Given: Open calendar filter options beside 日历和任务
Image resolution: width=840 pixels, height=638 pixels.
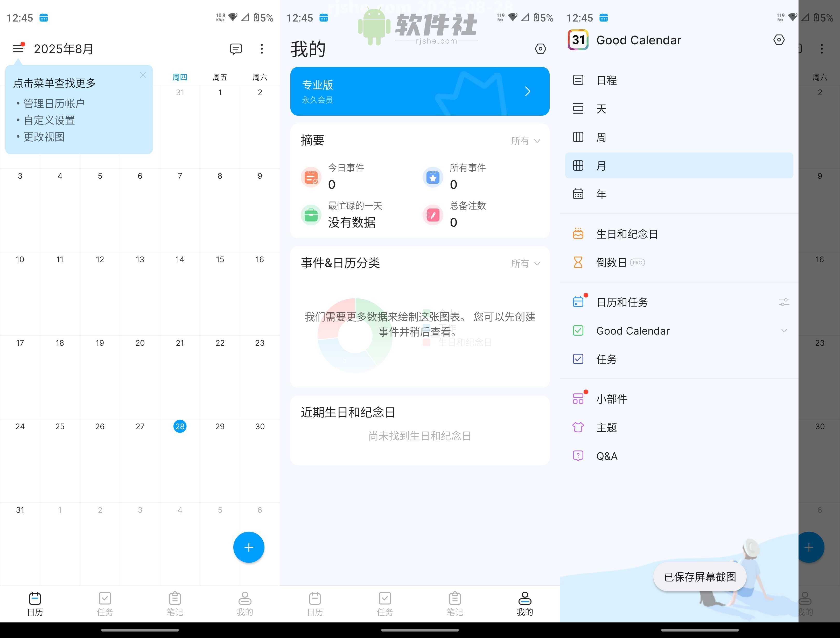Looking at the screenshot, I should click(784, 302).
